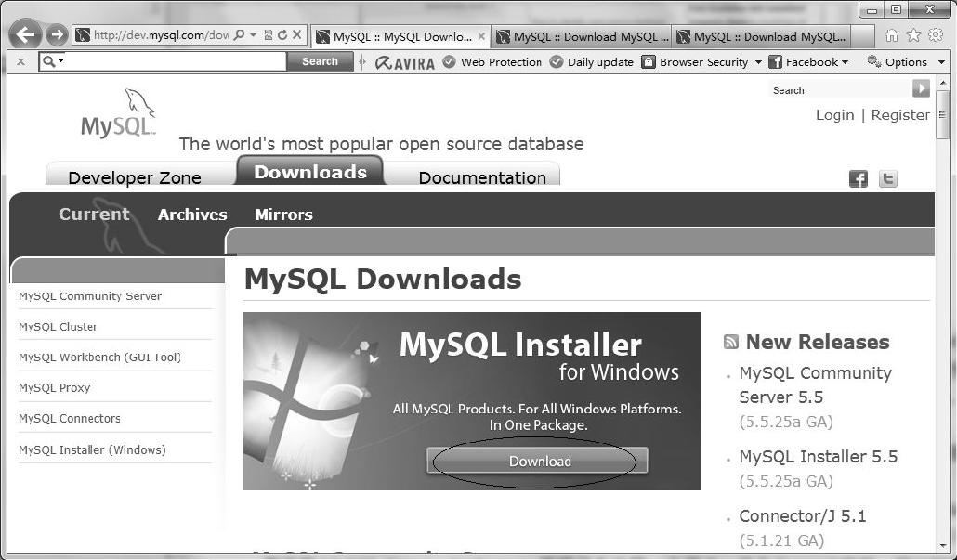
Task: Toggle compatibility view icon in address bar
Action: click(268, 34)
